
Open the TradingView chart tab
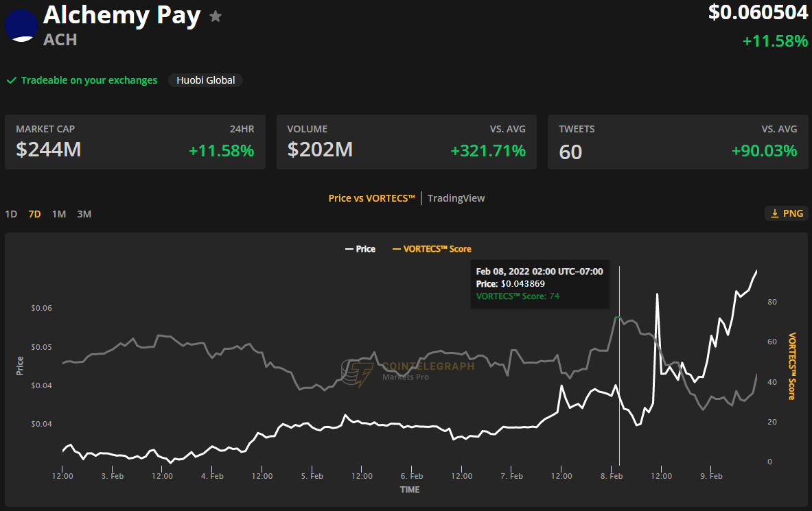coord(456,198)
